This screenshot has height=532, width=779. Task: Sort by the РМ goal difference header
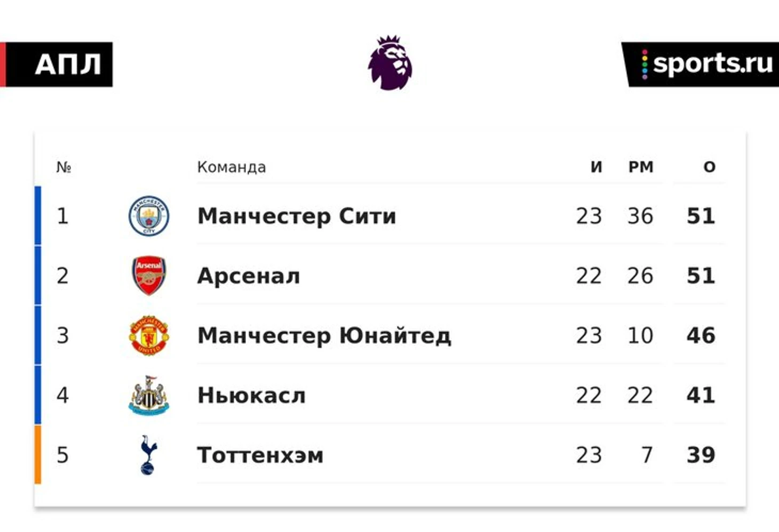click(641, 167)
